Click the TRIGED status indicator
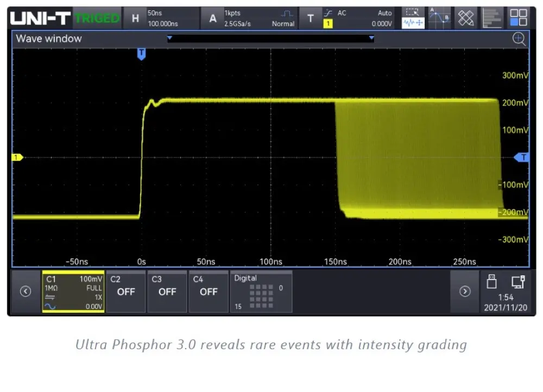 point(97,18)
